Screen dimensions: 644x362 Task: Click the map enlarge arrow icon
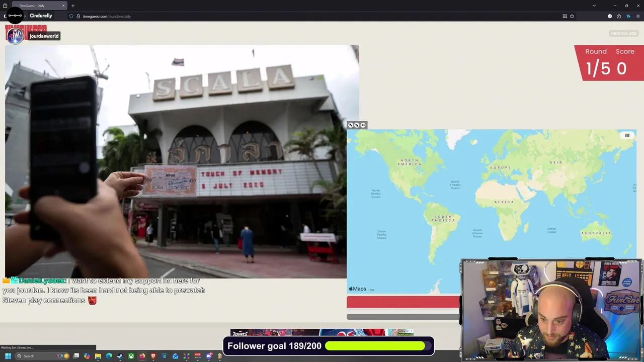point(351,125)
